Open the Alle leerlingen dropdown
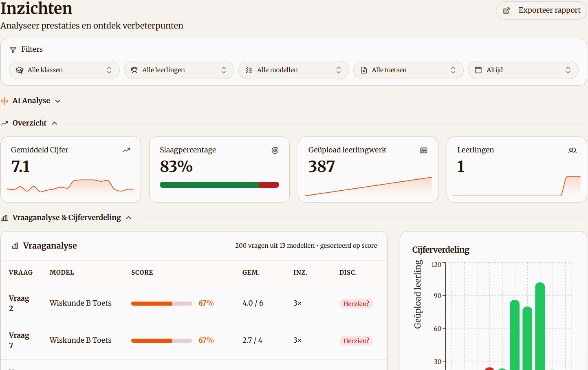The height and width of the screenshot is (370, 588). (179, 70)
